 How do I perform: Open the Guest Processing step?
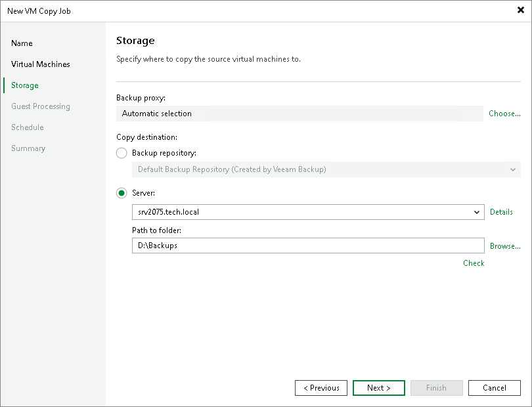click(x=40, y=106)
